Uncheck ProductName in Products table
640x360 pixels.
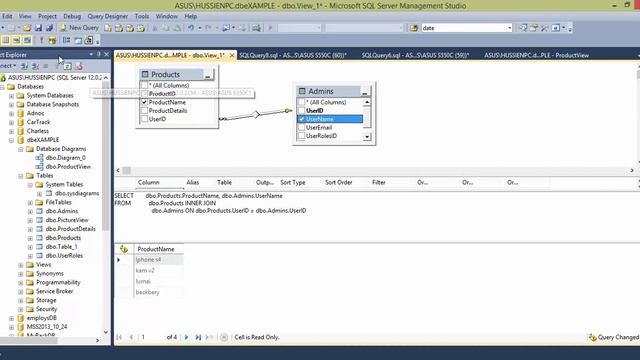(144, 102)
